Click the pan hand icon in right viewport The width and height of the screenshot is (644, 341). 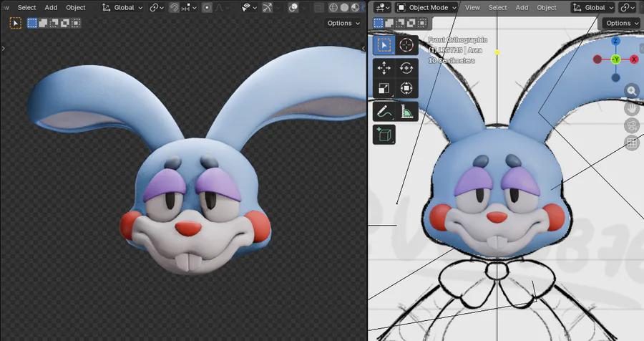(x=632, y=108)
